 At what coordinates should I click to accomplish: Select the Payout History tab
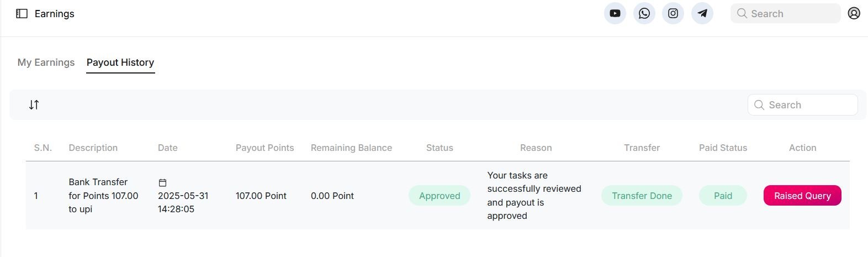120,62
